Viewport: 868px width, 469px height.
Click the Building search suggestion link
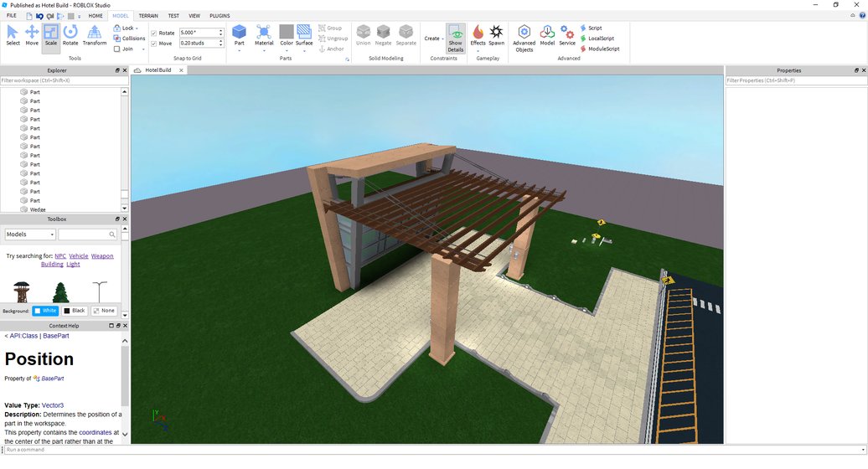click(52, 265)
